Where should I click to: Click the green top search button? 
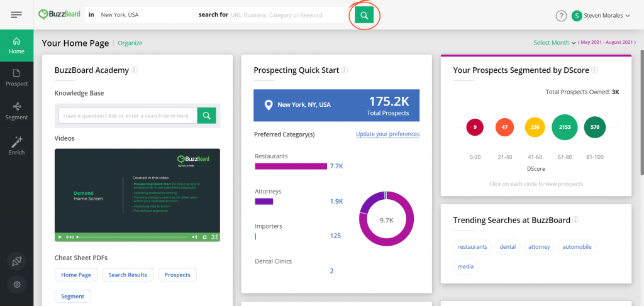[364, 15]
